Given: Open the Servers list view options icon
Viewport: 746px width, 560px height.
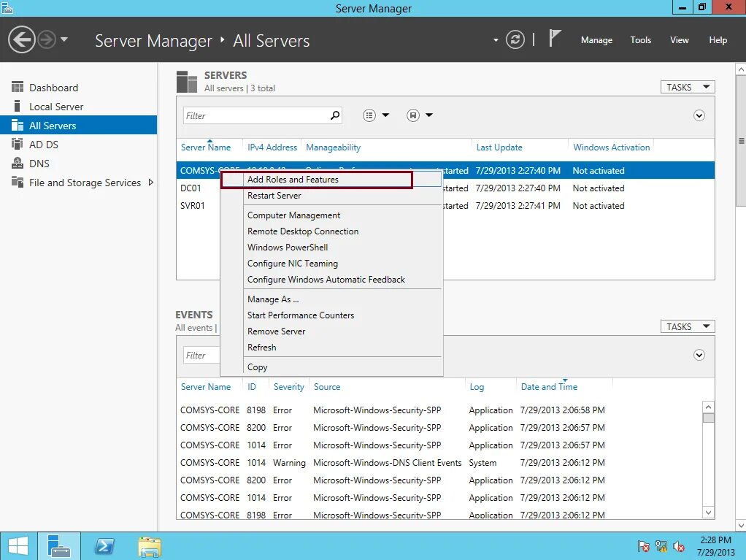Looking at the screenshot, I should (369, 115).
